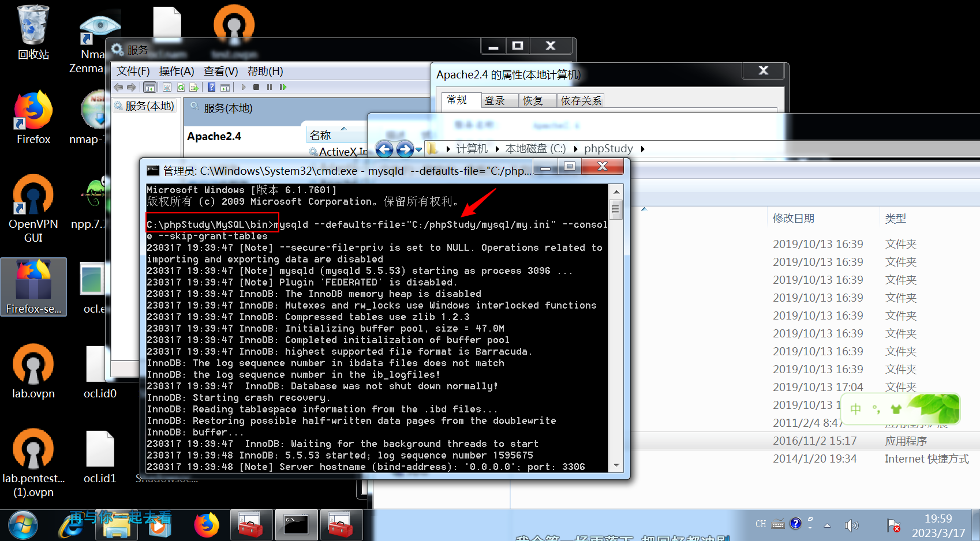
Task: Expand the arrow after 本地磁盘 (C:) in address bar
Action: 575,149
